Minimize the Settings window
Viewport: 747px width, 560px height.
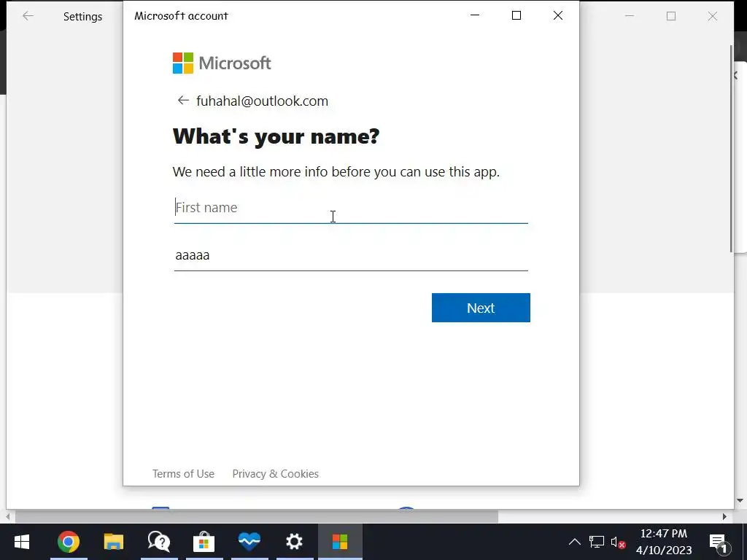pos(630,16)
